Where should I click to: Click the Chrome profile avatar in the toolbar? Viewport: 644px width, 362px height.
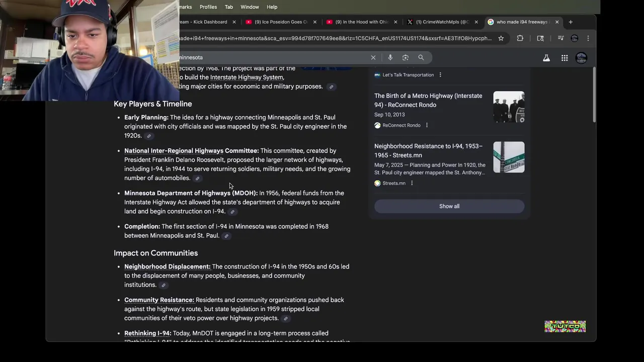pos(575,38)
